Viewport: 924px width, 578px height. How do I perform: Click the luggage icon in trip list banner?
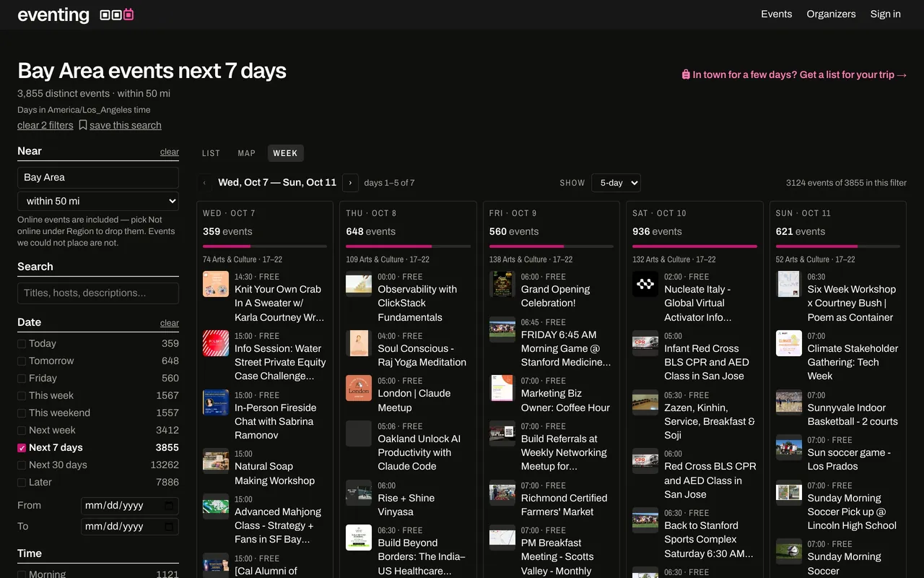click(x=686, y=74)
